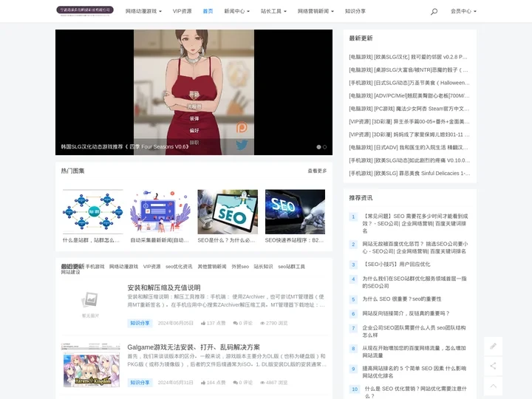The width and height of the screenshot is (532, 399).
Task: Click rank number 10 badge in 推荐资讯
Action: pos(355,389)
